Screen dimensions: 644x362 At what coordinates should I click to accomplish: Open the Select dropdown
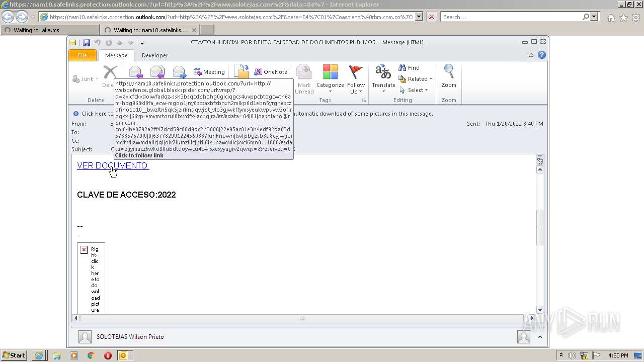(x=414, y=90)
